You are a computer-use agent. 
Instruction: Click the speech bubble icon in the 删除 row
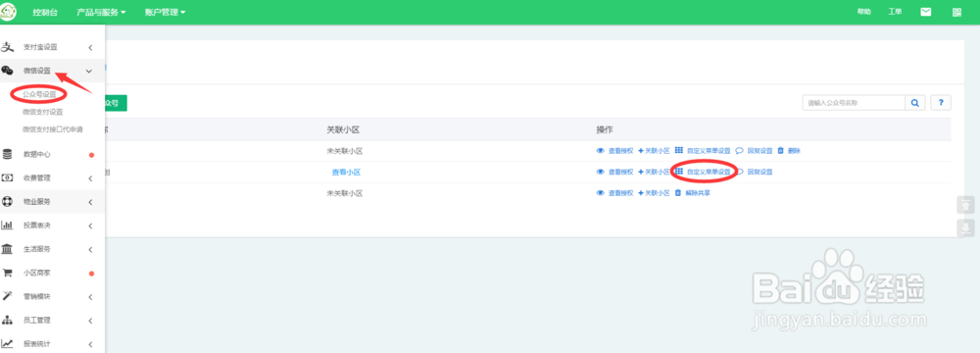click(739, 151)
